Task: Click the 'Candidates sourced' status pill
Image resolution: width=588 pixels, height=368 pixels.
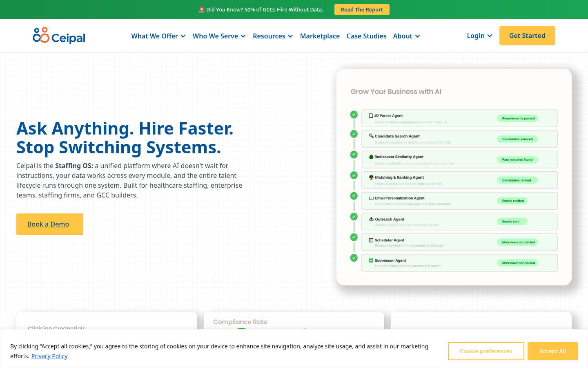Action: [x=517, y=139]
